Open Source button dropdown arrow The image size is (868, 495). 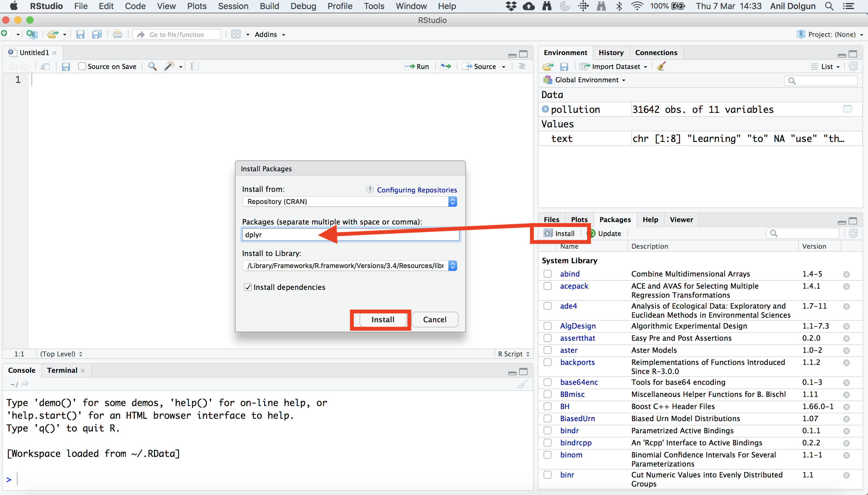click(503, 67)
